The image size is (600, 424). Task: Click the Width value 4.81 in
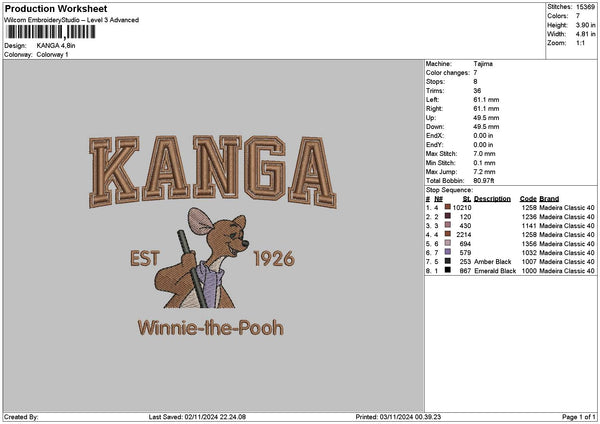pos(585,34)
